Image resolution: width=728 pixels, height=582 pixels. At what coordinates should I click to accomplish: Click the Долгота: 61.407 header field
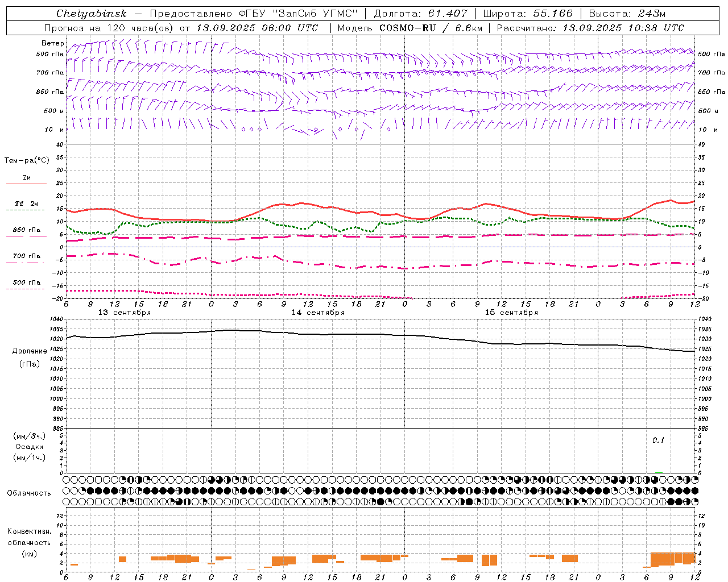[x=420, y=14]
